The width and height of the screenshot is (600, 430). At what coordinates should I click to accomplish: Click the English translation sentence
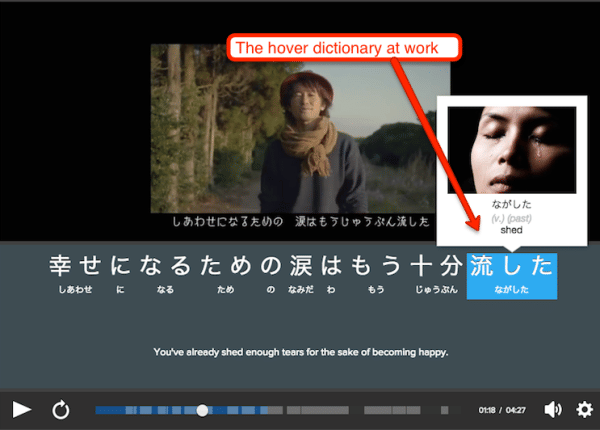coord(301,352)
